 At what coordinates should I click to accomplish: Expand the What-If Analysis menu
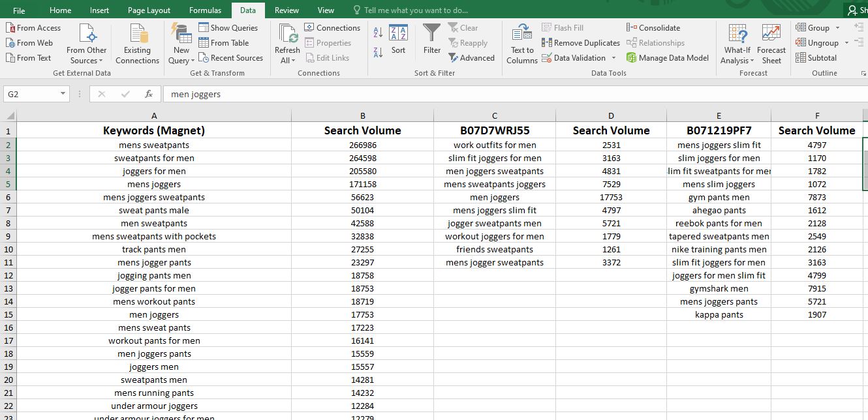click(x=737, y=61)
